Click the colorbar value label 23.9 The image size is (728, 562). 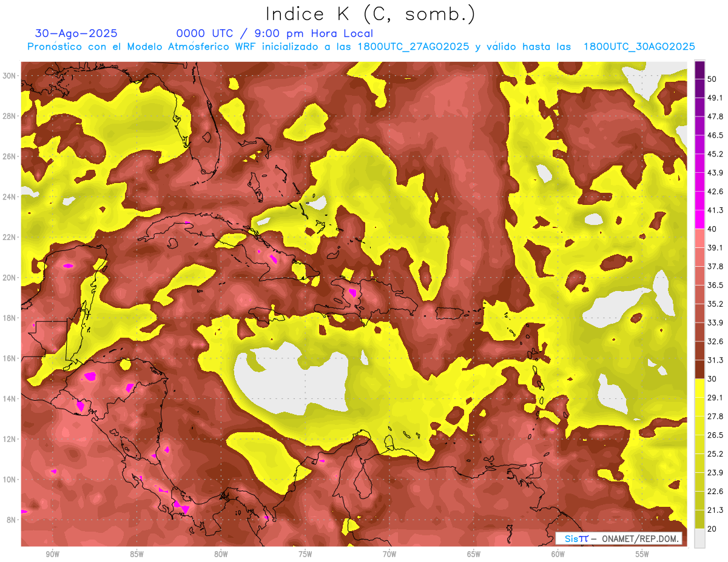pos(715,473)
